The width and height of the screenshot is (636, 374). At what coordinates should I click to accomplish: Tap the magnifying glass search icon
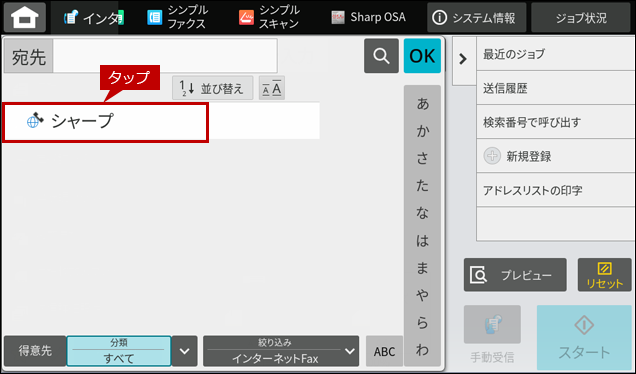381,56
